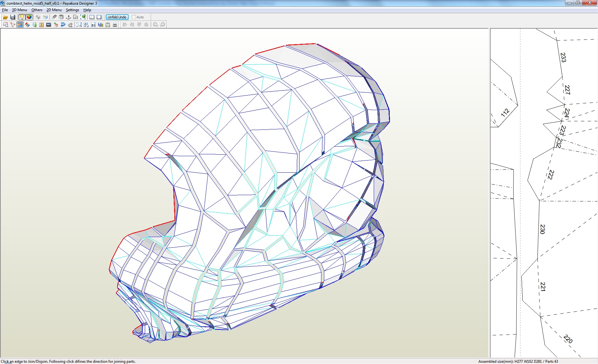Click the Assembled size status bar text
This screenshot has height=364, width=598.
click(x=518, y=361)
